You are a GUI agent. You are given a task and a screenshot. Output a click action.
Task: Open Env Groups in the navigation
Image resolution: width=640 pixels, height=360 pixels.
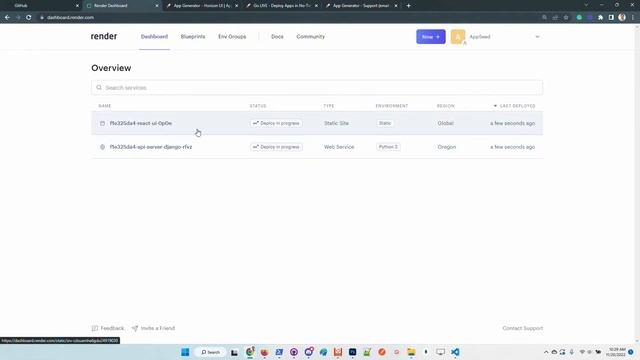232,37
